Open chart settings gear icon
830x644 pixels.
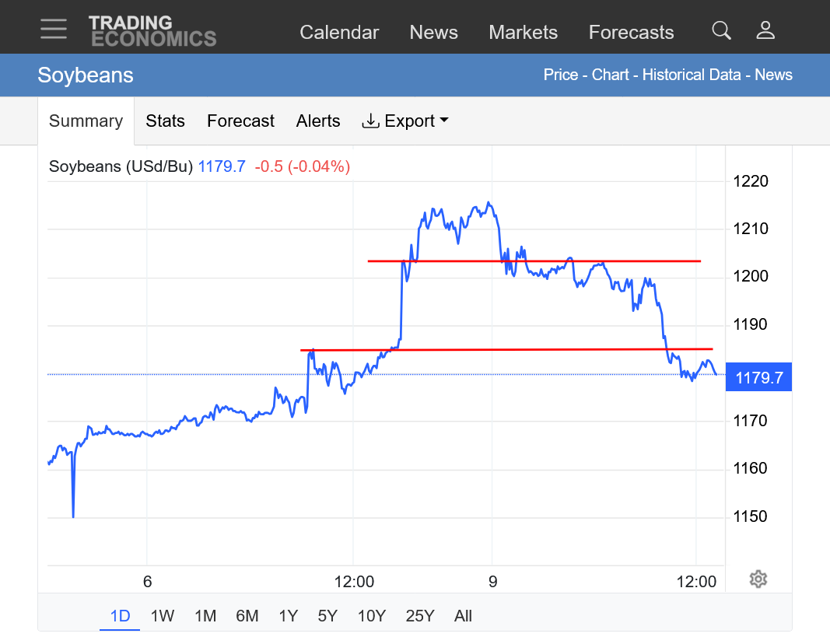pyautogui.click(x=758, y=579)
